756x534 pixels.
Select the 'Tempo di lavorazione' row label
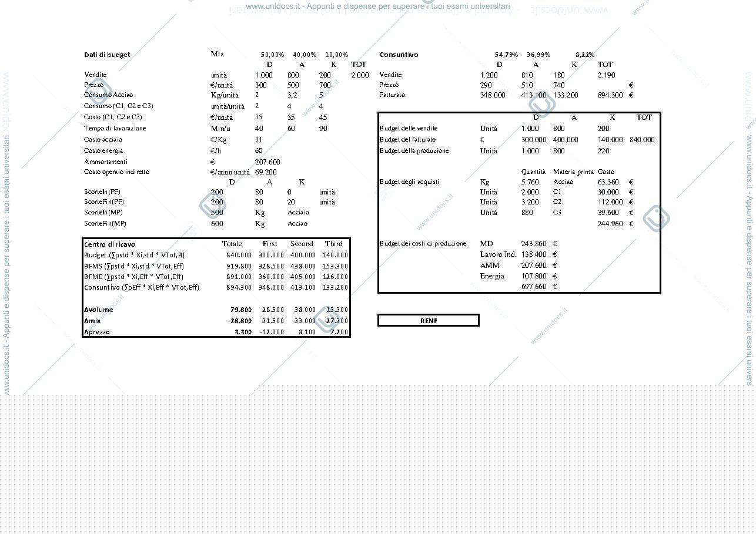[115, 128]
